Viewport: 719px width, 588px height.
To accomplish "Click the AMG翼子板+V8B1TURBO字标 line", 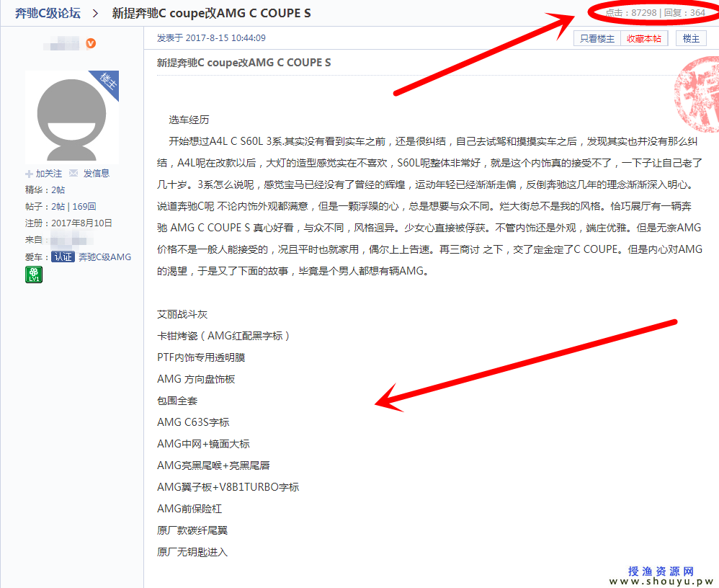I will click(x=228, y=486).
